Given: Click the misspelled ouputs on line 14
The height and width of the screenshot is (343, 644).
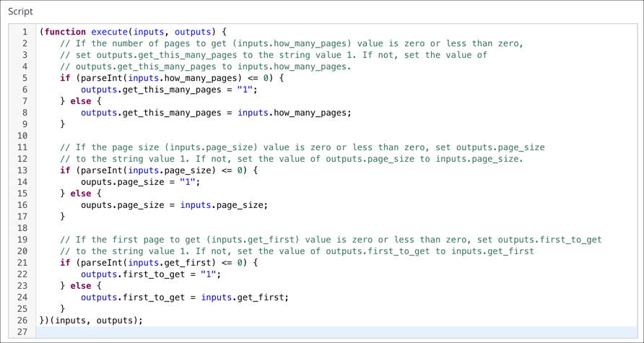Looking at the screenshot, I should coord(96,182).
